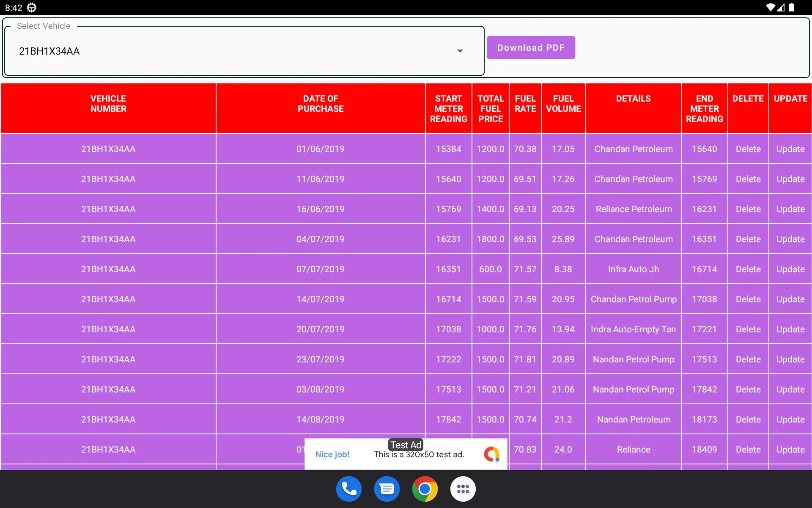Click fuel rate value 69.13

525,209
